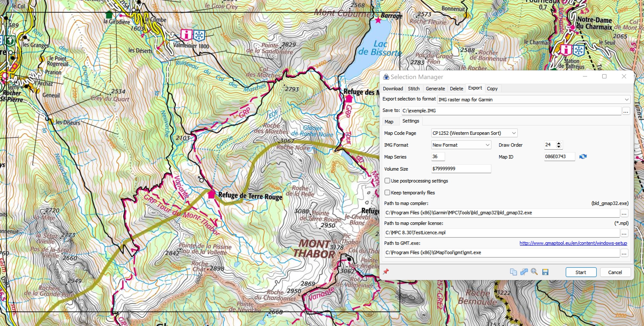The image size is (644, 326).
Task: Click the Refuge de Terre Rouge map label
Action: point(250,196)
